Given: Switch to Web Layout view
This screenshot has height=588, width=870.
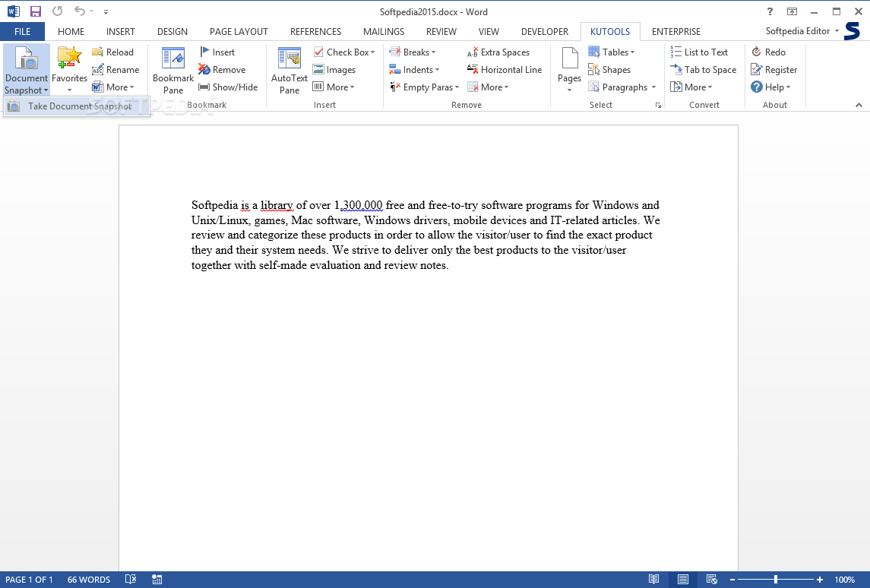Looking at the screenshot, I should (712, 579).
